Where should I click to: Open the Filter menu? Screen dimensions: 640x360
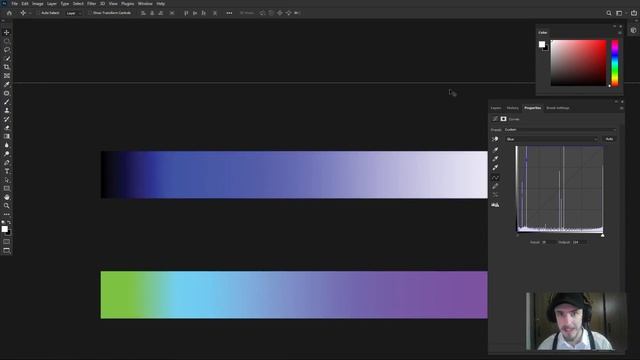pyautogui.click(x=91, y=4)
